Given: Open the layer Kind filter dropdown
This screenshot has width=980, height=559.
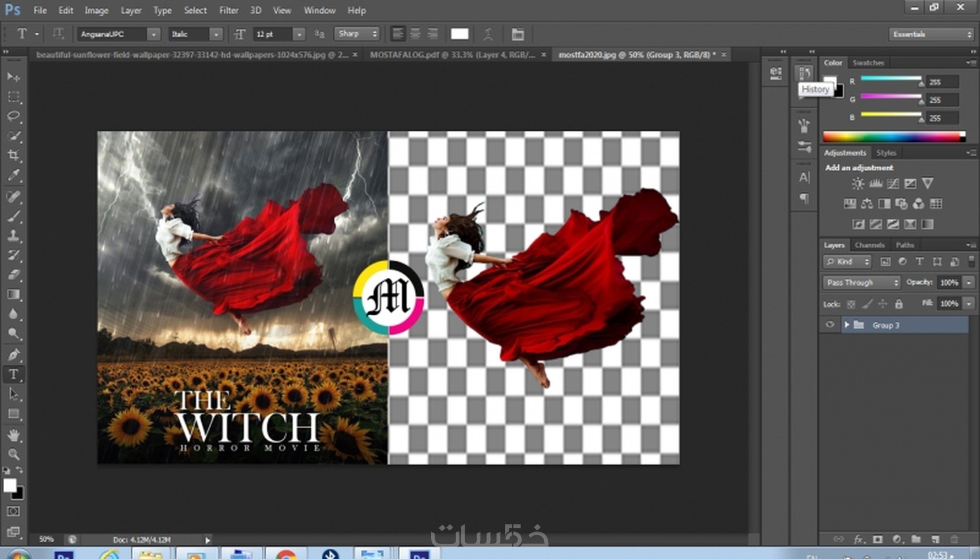Looking at the screenshot, I should (x=847, y=262).
